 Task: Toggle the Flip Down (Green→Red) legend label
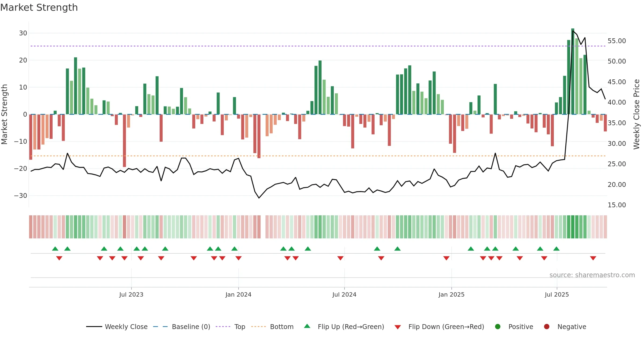pos(446,327)
